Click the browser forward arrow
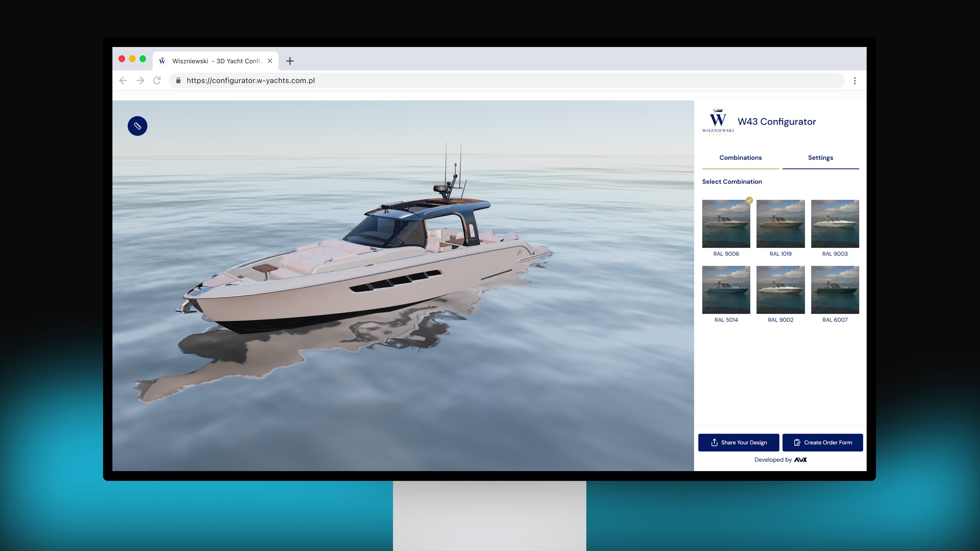 [x=140, y=80]
